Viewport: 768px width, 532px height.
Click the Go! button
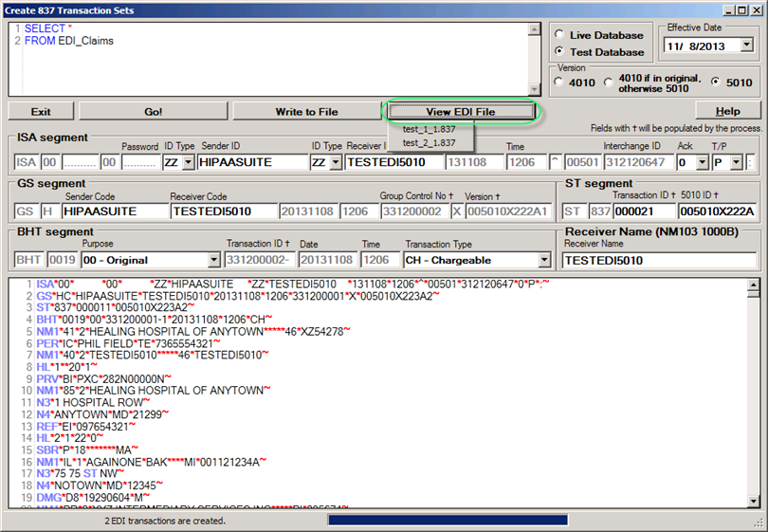point(154,112)
